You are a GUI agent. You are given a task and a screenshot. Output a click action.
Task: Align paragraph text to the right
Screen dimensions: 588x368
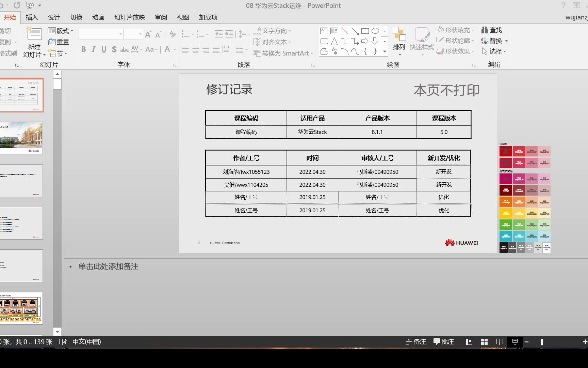point(206,49)
